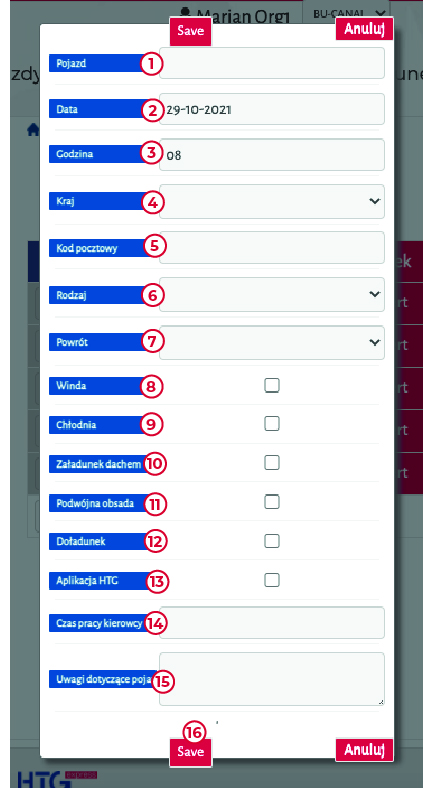This screenshot has height=788, width=433.
Task: Click the bottom Anuluj button
Action: pyautogui.click(x=364, y=750)
